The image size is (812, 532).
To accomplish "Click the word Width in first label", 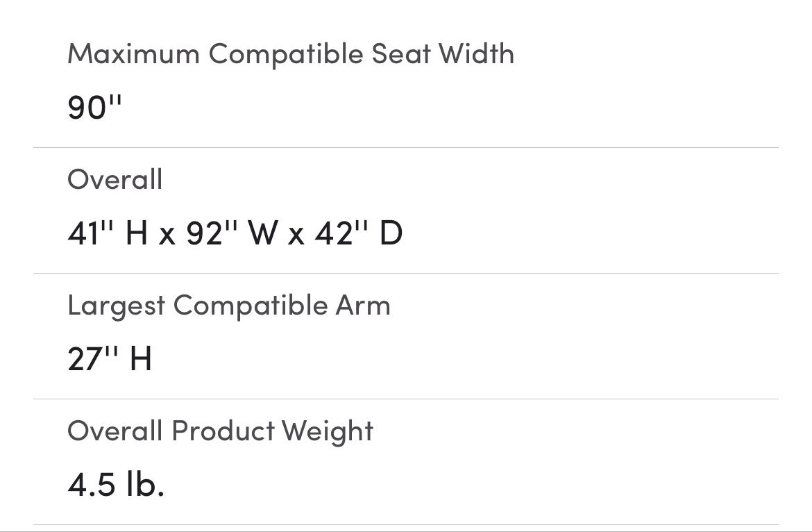I will [x=476, y=53].
